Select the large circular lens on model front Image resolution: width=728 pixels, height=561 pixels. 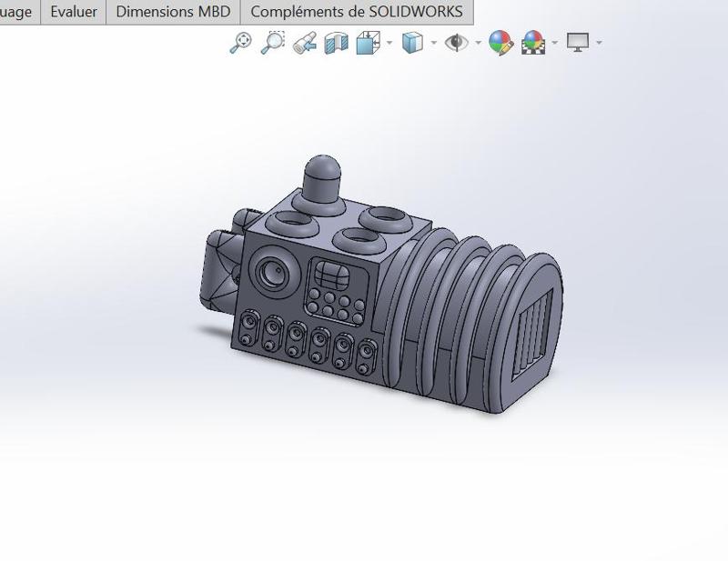pyautogui.click(x=274, y=274)
